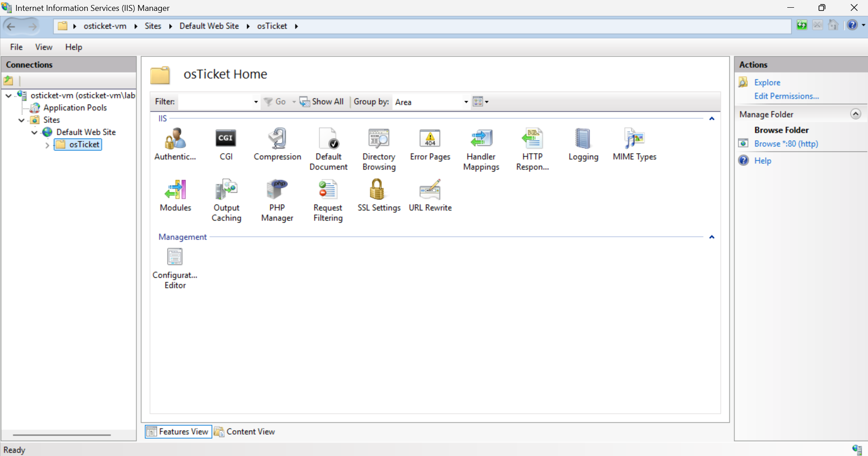868x456 pixels.
Task: Click the osticket-vm breadcrumb segment
Action: 105,26
